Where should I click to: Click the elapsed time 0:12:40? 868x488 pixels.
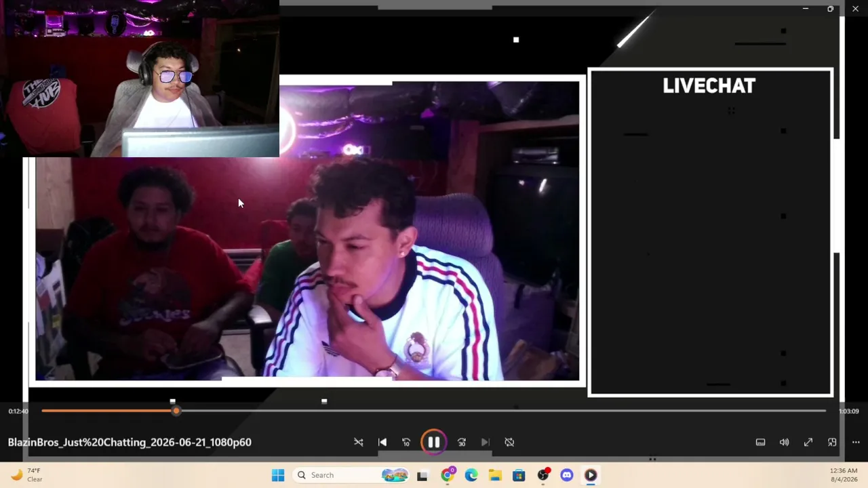click(18, 411)
